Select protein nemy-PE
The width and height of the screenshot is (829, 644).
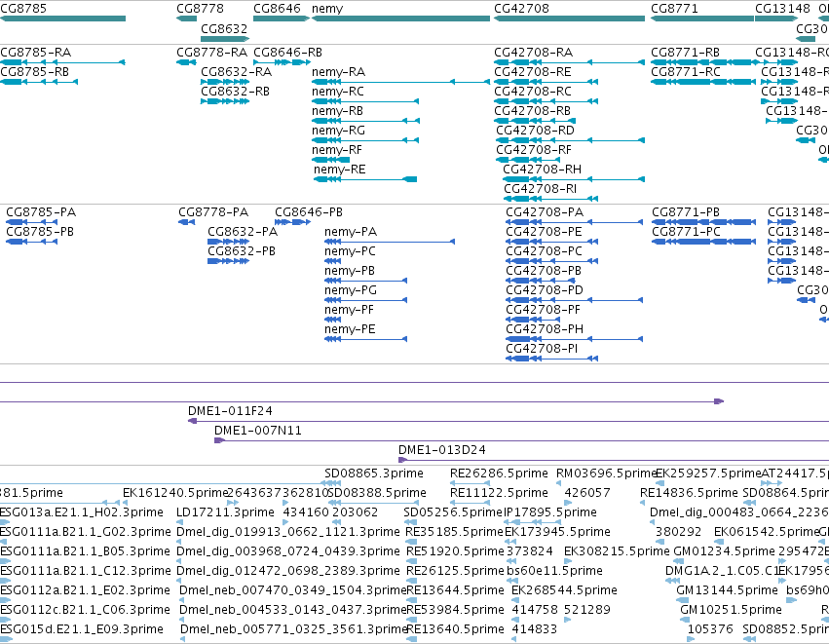pyautogui.click(x=366, y=339)
